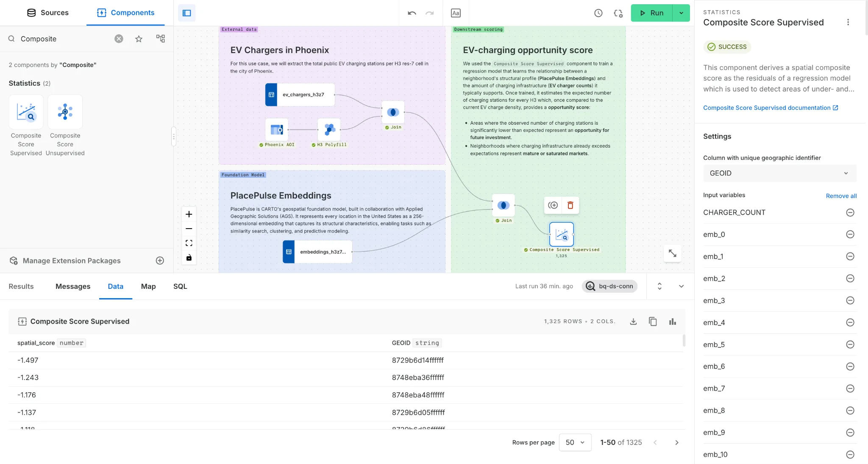Change rows per page dropdown
Viewport: 868px width, 464px height.
(575, 442)
